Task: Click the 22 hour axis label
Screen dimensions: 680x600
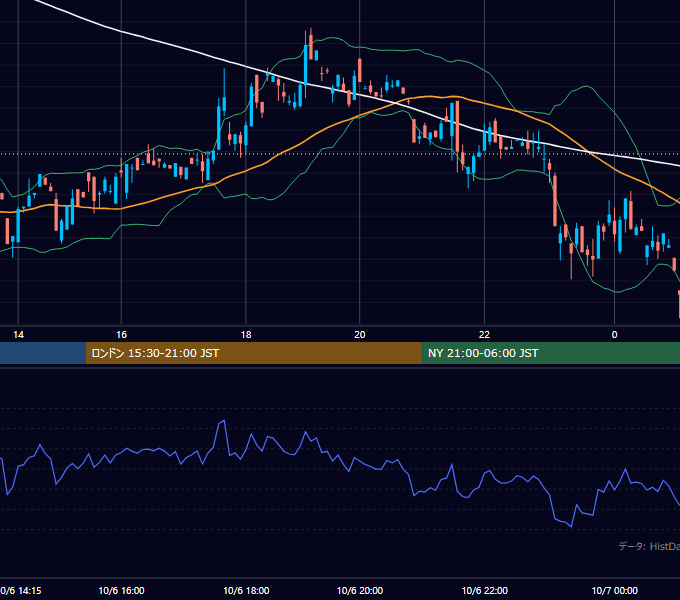Action: coord(484,335)
